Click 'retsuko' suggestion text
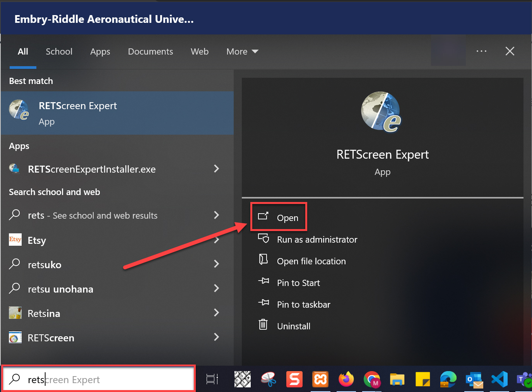The image size is (532, 392). pos(44,265)
